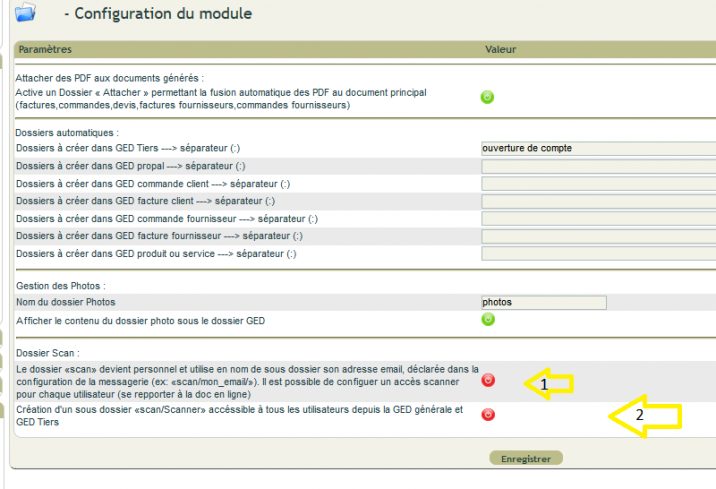Focus the GED facture fournisseur input field
This screenshot has height=489, width=716.
(599, 236)
